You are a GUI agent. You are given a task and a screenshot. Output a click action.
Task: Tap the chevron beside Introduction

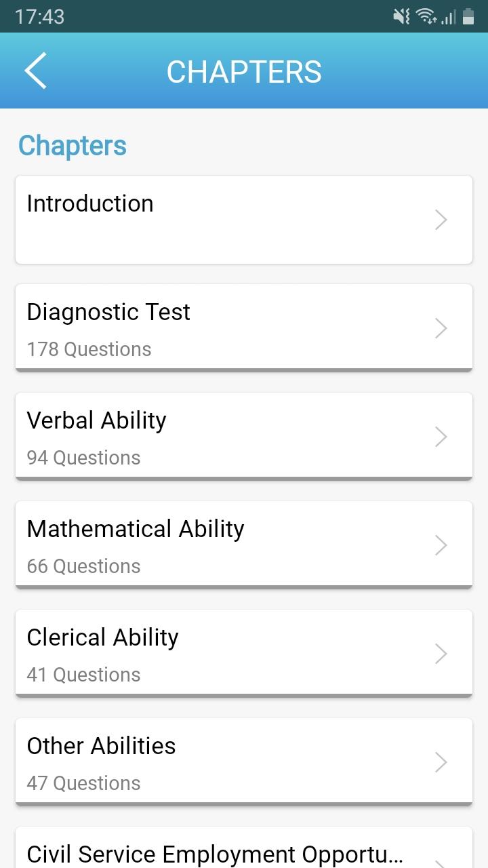tap(441, 220)
